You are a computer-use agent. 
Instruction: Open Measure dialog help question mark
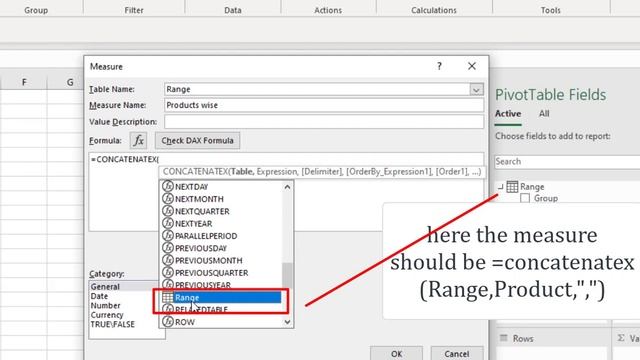pyautogui.click(x=439, y=66)
